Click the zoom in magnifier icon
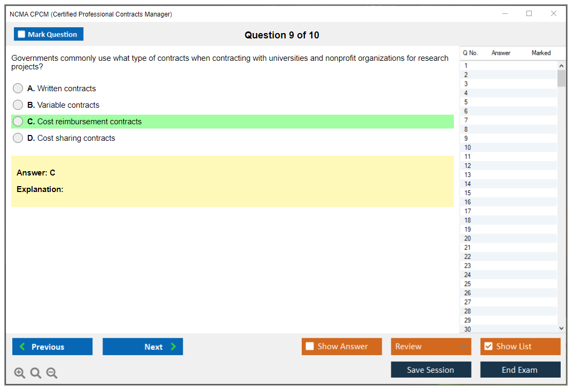The image size is (574, 392). pyautogui.click(x=19, y=373)
